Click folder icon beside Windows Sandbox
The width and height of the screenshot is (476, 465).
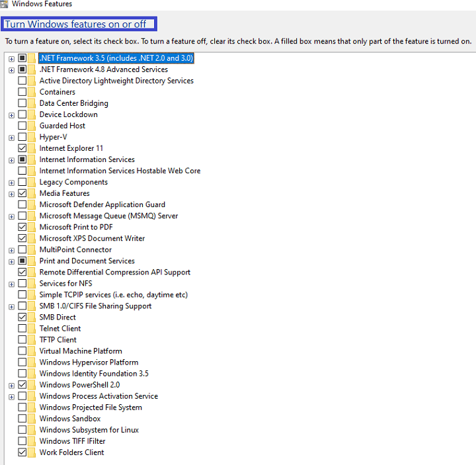32,419
